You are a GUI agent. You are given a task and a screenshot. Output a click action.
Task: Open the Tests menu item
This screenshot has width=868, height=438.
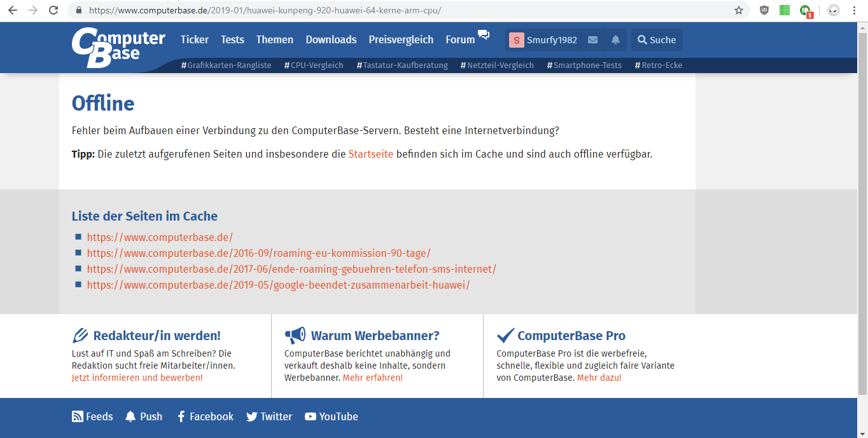click(x=232, y=39)
